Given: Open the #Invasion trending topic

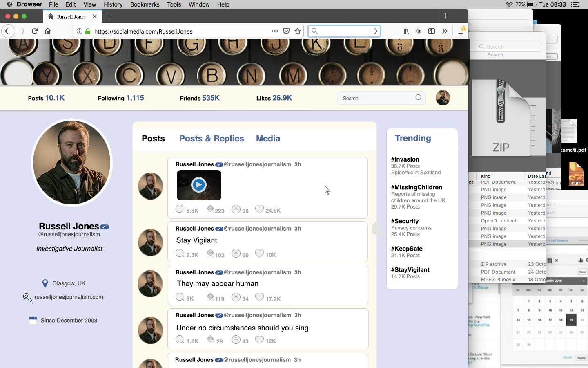Looking at the screenshot, I should coord(405,159).
